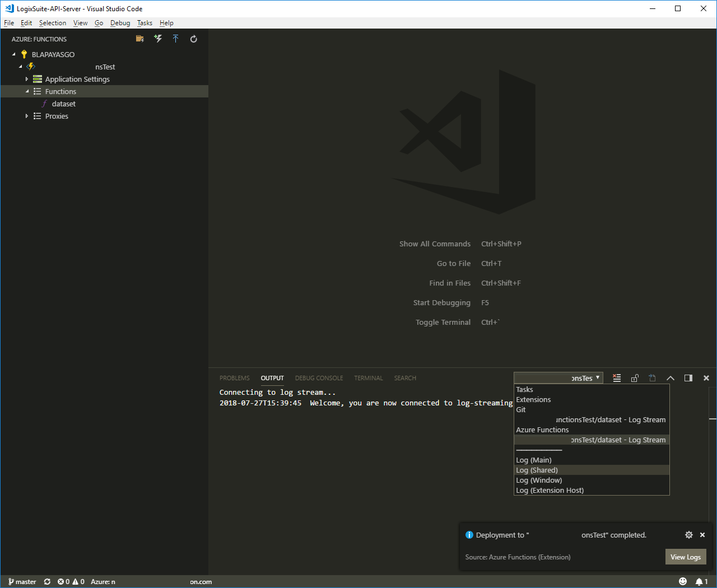This screenshot has width=717, height=588.
Task: Refresh the Azure Functions explorer
Action: point(193,39)
